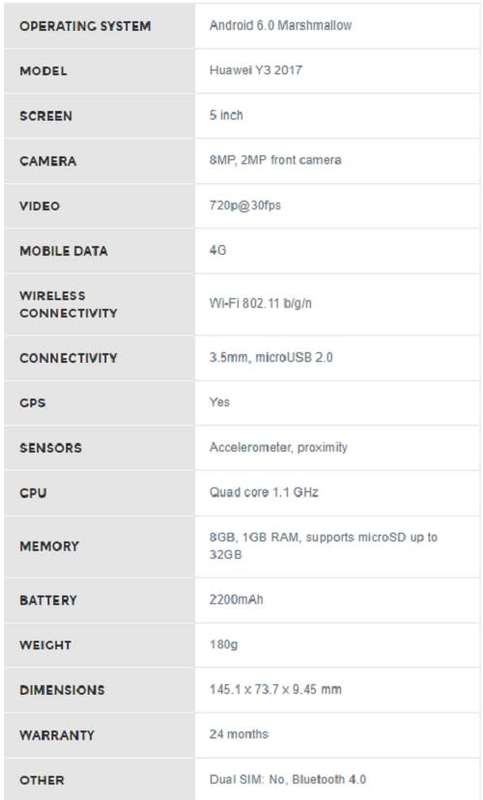Click the MOBILE DATA label
Image resolution: width=483 pixels, height=800 pixels.
[64, 251]
